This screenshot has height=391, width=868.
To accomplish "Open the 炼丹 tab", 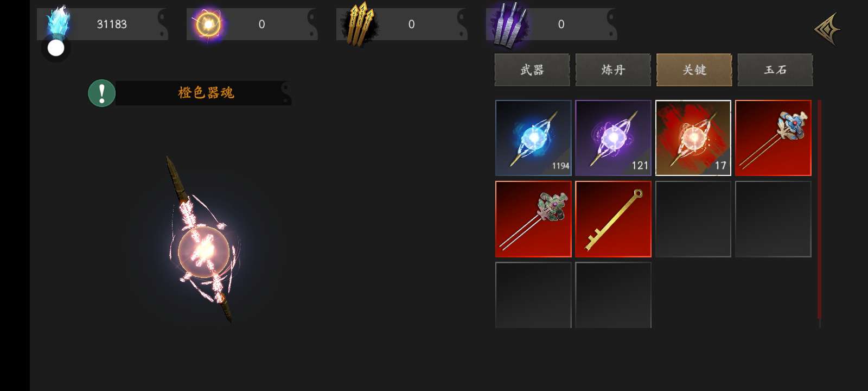I will 613,70.
